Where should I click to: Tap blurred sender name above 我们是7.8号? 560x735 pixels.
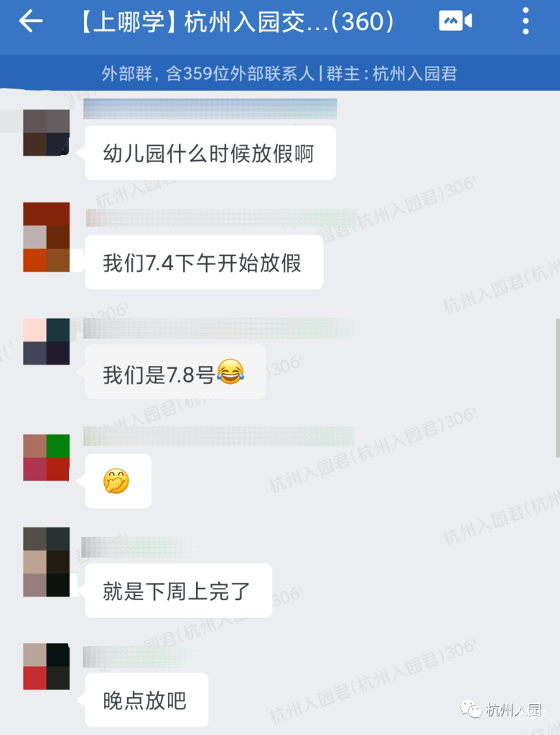coord(218,328)
